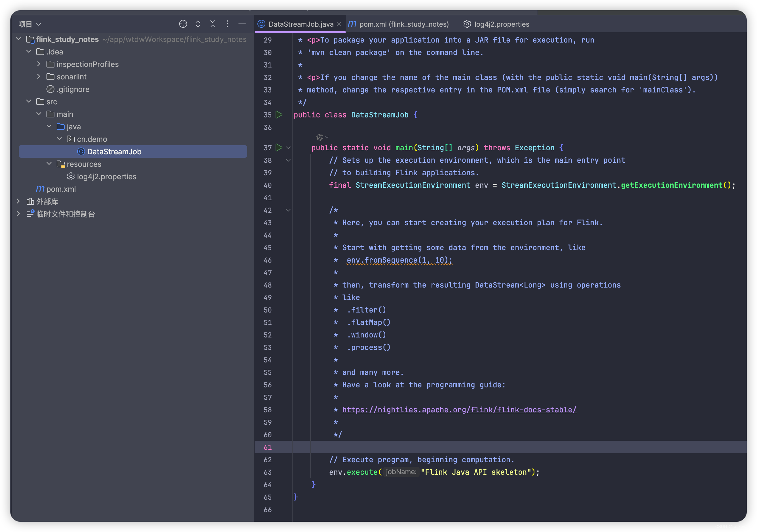Toggle folding of comment at line 38

[x=289, y=160]
